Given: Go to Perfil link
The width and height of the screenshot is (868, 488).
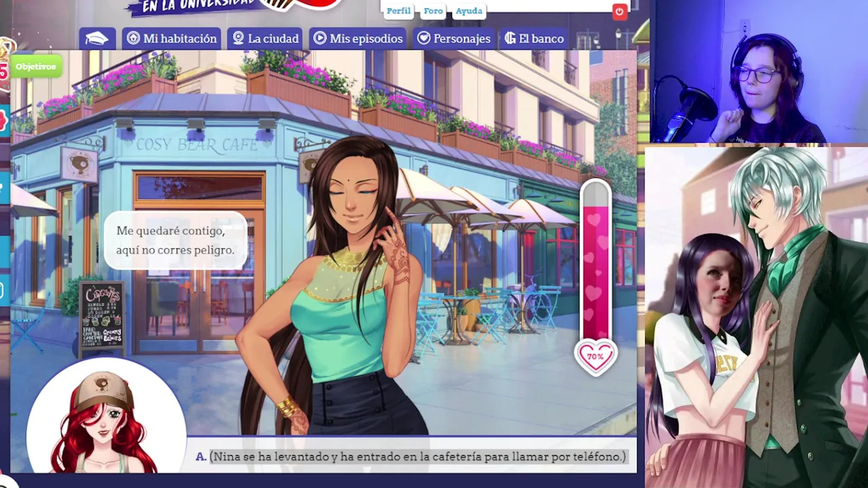Looking at the screenshot, I should pos(399,11).
